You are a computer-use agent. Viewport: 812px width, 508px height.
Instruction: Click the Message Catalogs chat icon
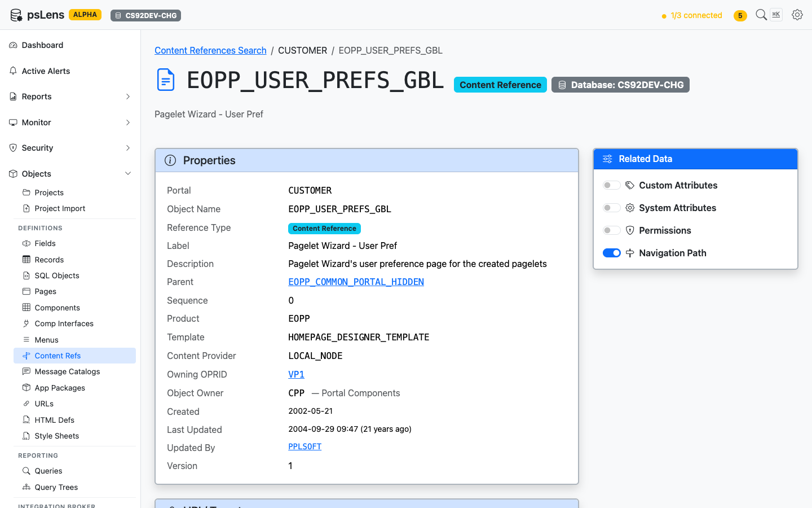27,371
